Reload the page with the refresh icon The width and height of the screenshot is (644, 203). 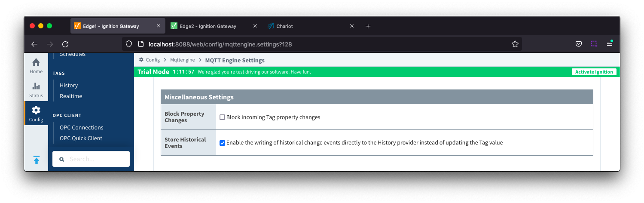click(65, 44)
